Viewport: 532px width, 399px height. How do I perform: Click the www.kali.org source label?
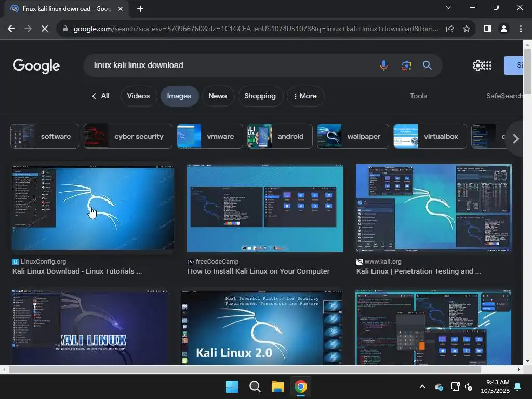379,262
